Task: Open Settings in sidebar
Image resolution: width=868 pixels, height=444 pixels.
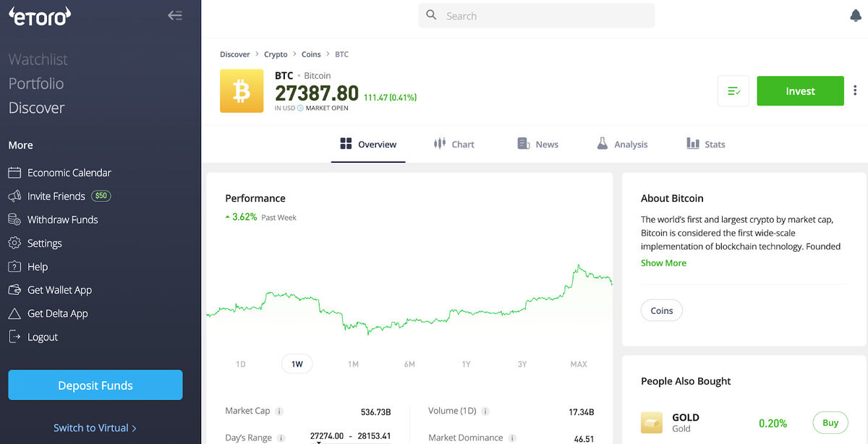Action: pos(45,243)
